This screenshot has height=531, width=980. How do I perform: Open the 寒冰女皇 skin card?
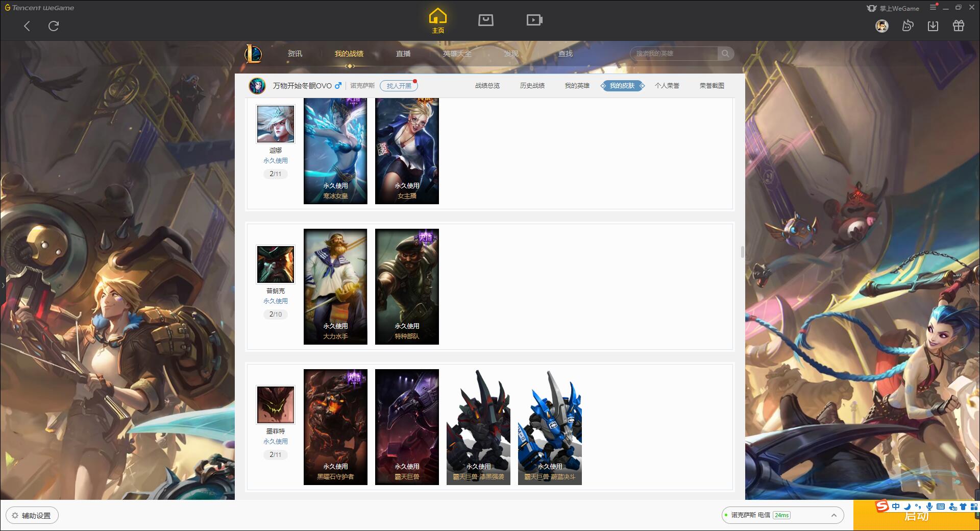pyautogui.click(x=335, y=151)
